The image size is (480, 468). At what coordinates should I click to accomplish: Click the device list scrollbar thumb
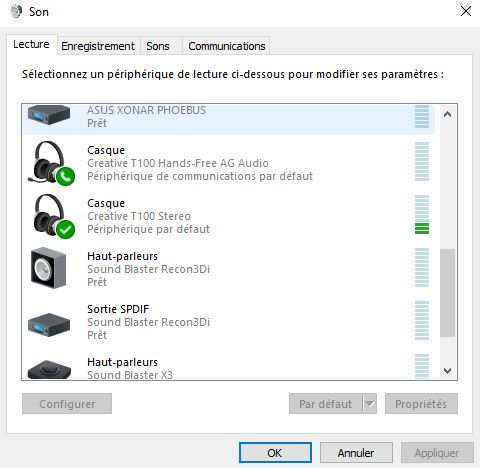(447, 293)
